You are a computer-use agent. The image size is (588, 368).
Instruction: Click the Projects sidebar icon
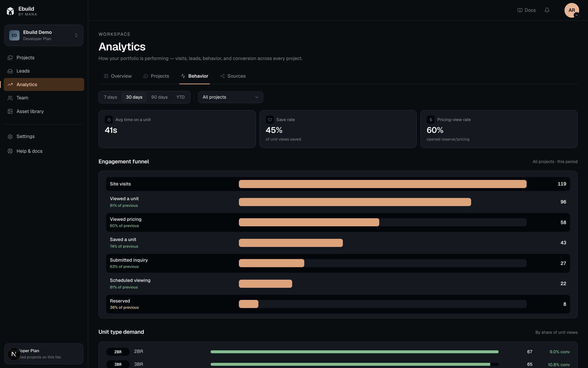coord(10,58)
